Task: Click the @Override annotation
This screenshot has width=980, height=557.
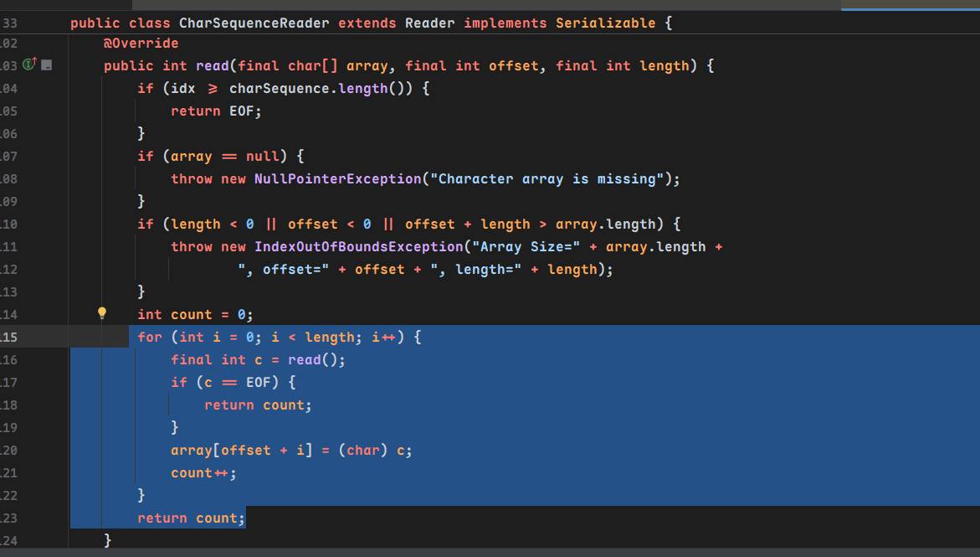Action: click(x=141, y=43)
